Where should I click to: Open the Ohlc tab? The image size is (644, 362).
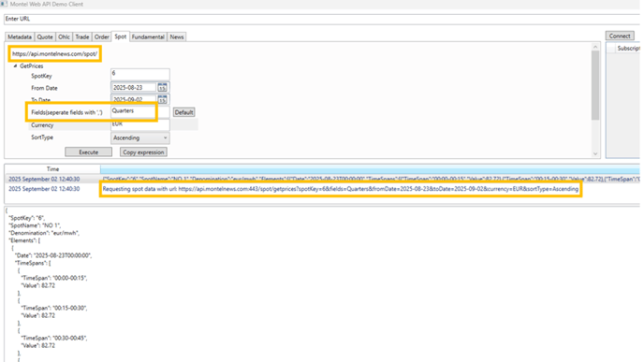pos(64,36)
